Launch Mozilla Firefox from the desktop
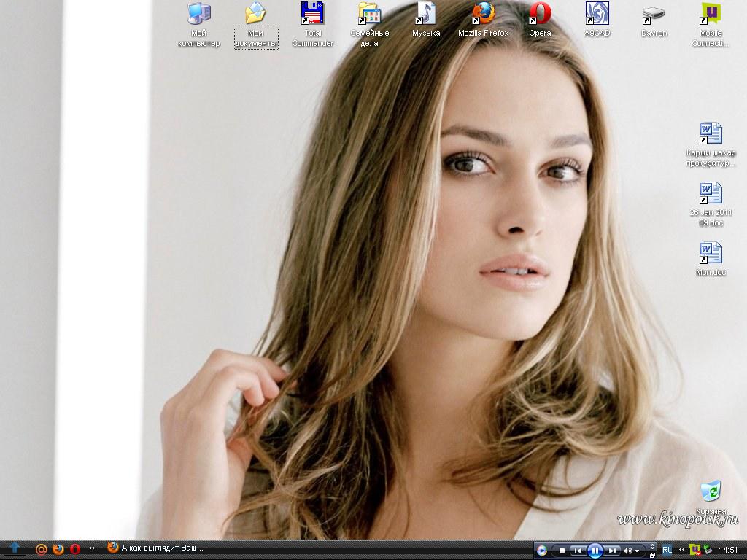Viewport: 747px width, 560px height. pos(483,14)
